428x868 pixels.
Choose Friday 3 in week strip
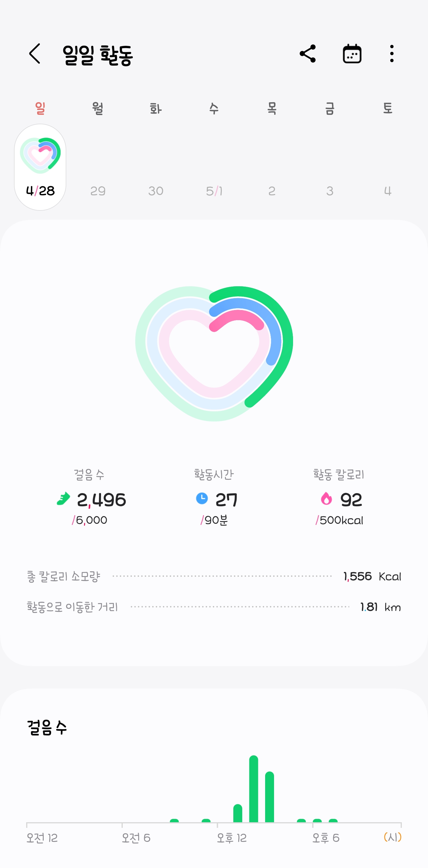tap(330, 191)
